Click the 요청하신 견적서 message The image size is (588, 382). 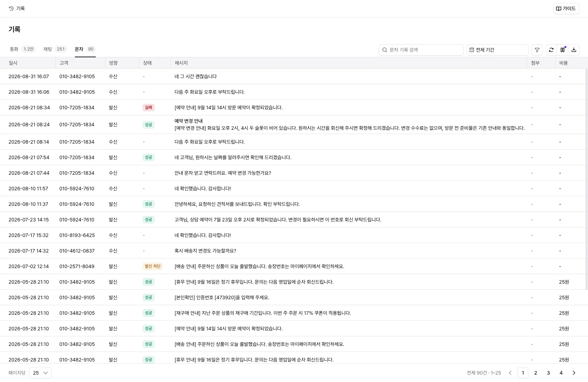[237, 204]
